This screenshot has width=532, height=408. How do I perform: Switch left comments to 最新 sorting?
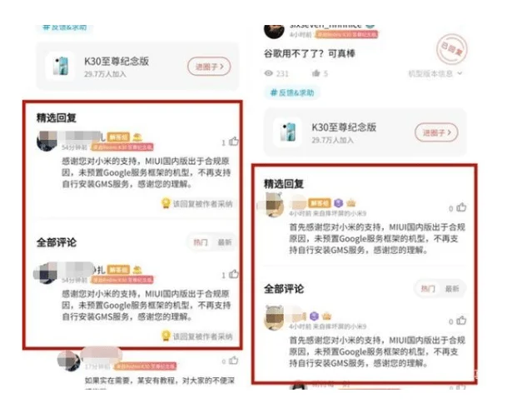pyautogui.click(x=224, y=242)
